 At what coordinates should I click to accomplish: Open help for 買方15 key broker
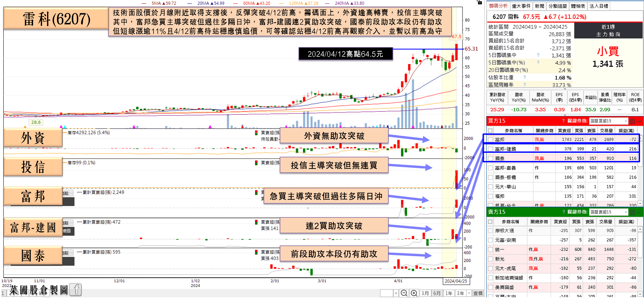564,121
